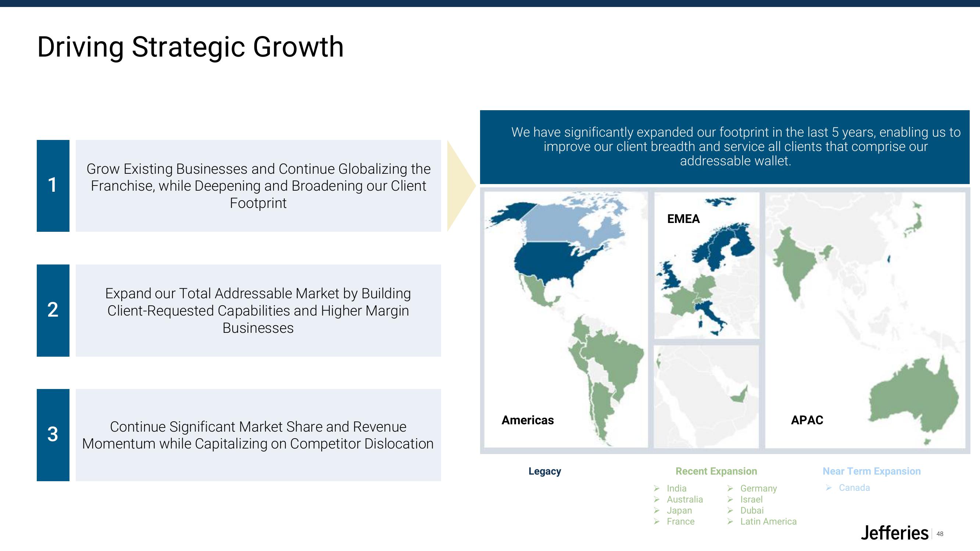Image resolution: width=980 pixels, height=551 pixels.
Task: Click the arrow bullet before Canada
Action: click(x=829, y=488)
